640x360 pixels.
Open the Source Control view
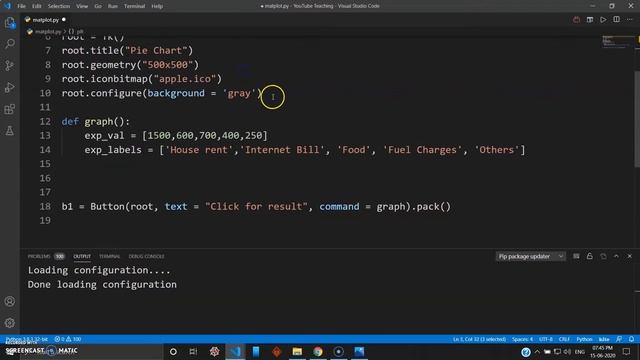pyautogui.click(x=10, y=65)
